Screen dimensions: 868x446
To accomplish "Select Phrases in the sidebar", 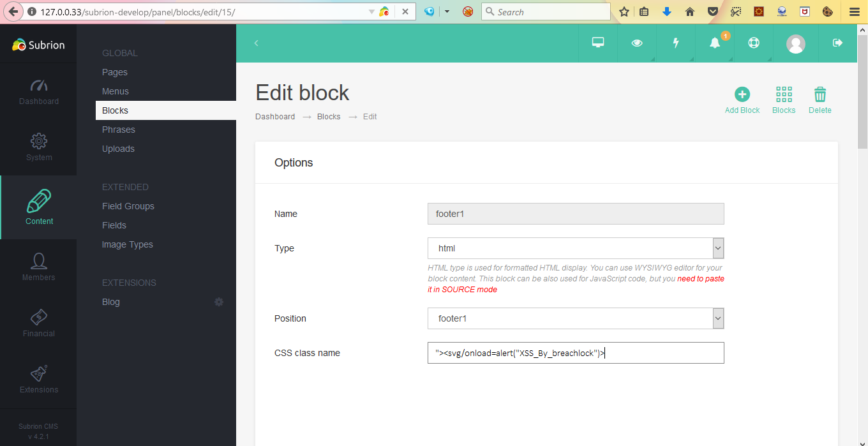I will click(119, 129).
